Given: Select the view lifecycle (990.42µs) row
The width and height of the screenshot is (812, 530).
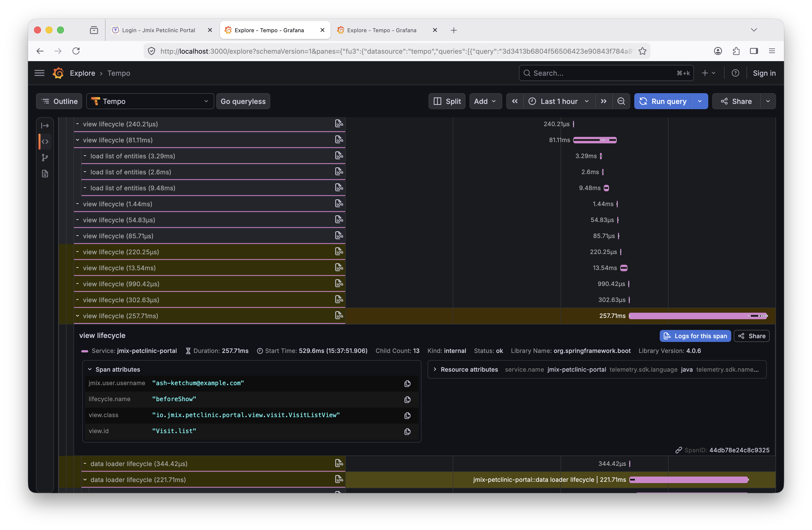Looking at the screenshot, I should click(x=209, y=283).
